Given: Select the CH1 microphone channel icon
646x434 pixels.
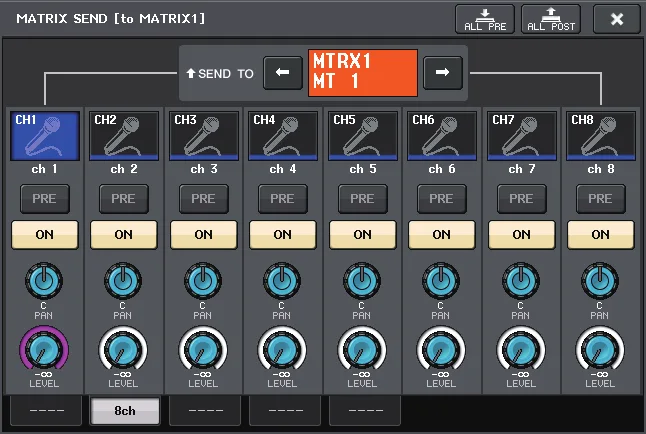Looking at the screenshot, I should click(x=44, y=136).
